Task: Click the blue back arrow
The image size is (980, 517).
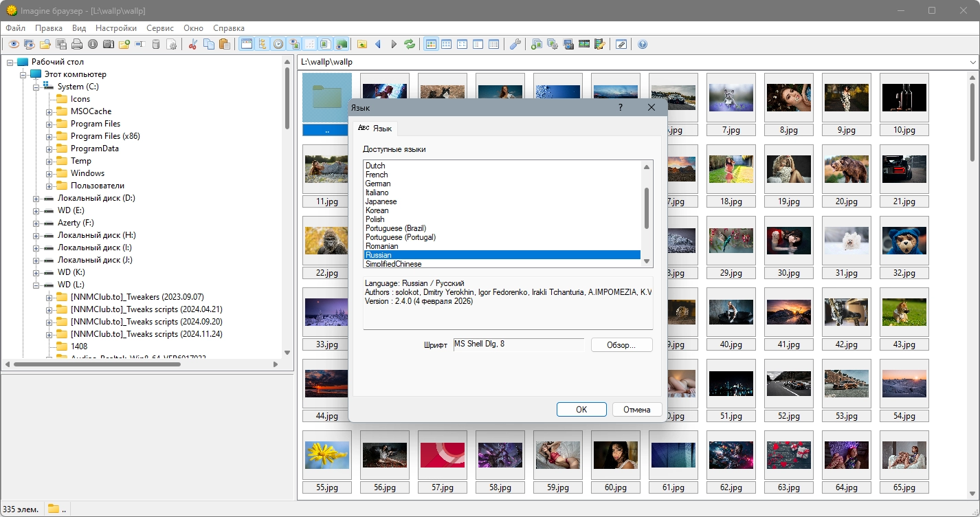Action: coord(378,44)
